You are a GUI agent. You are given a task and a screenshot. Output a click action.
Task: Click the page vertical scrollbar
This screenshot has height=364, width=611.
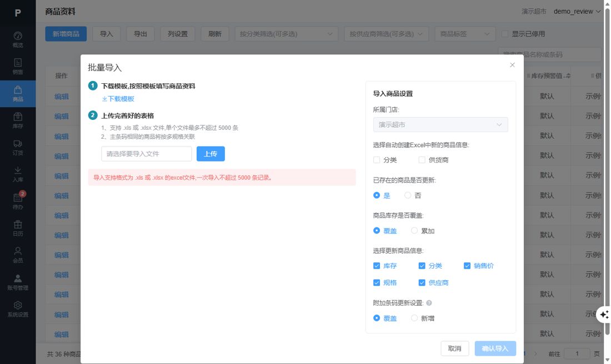[x=607, y=171]
